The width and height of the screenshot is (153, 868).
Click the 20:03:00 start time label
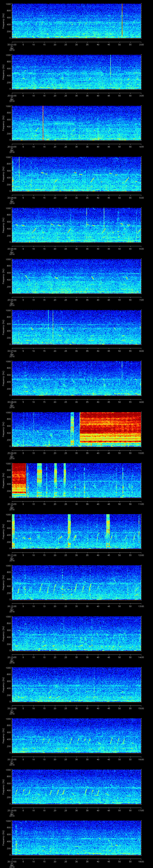(12, 147)
